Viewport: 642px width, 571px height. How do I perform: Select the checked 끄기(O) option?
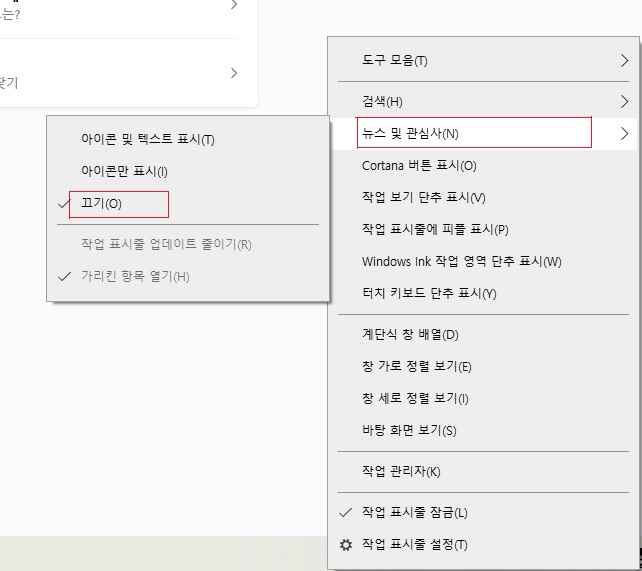[x=101, y=204]
